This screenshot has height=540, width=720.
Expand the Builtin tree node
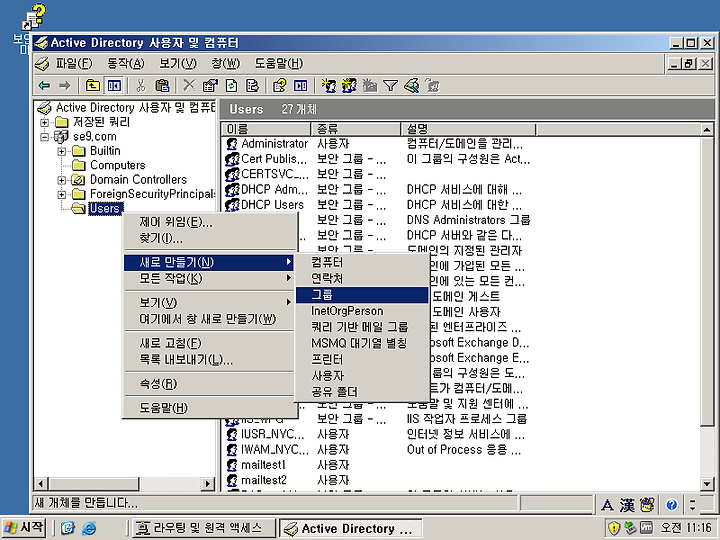coord(62,151)
